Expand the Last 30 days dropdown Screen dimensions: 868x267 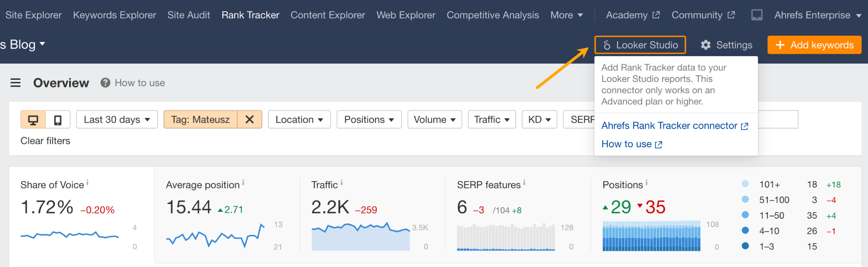tap(117, 120)
